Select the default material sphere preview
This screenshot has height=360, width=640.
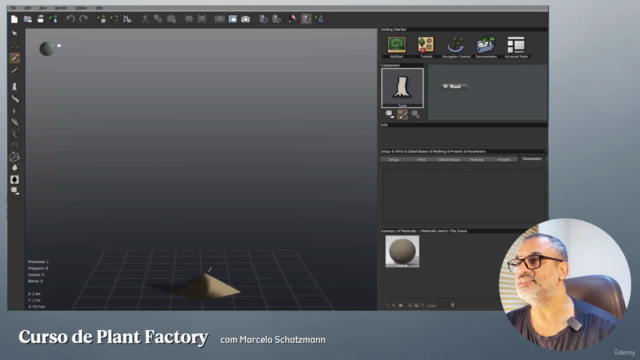point(402,251)
